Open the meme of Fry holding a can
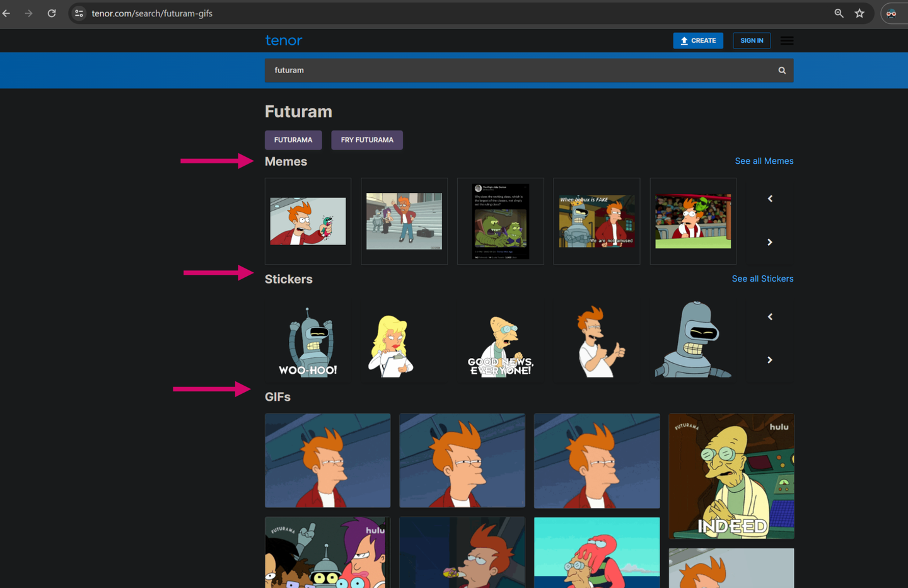908x588 pixels. tap(308, 221)
